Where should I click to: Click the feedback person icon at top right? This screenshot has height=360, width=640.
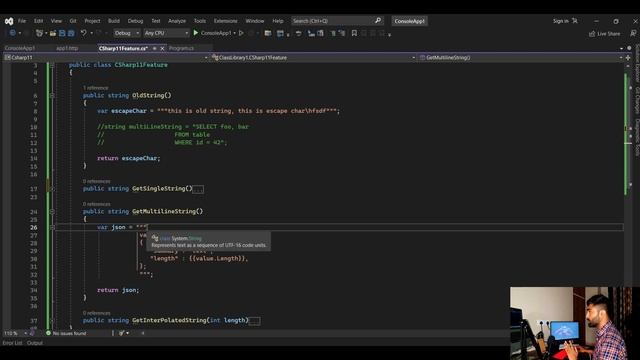tap(633, 33)
